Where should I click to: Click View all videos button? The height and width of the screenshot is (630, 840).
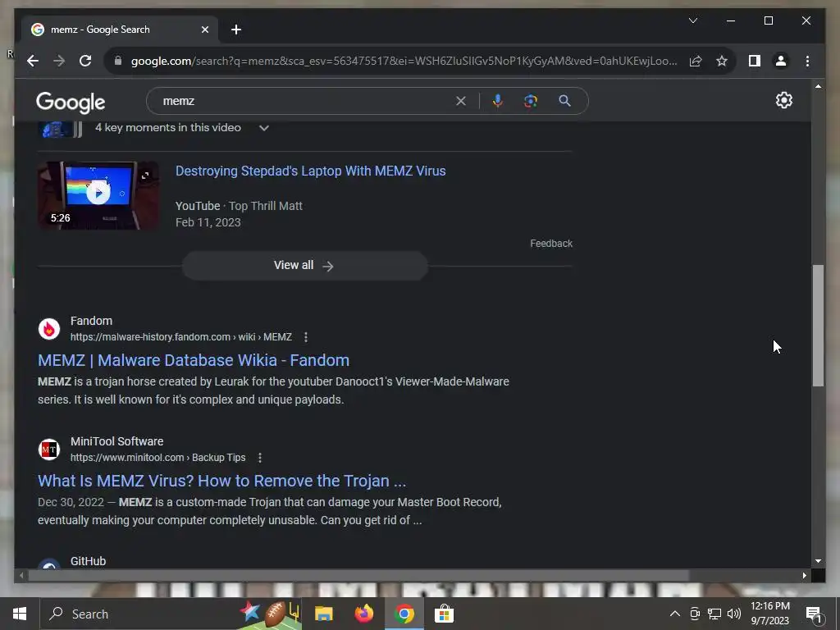coord(304,265)
